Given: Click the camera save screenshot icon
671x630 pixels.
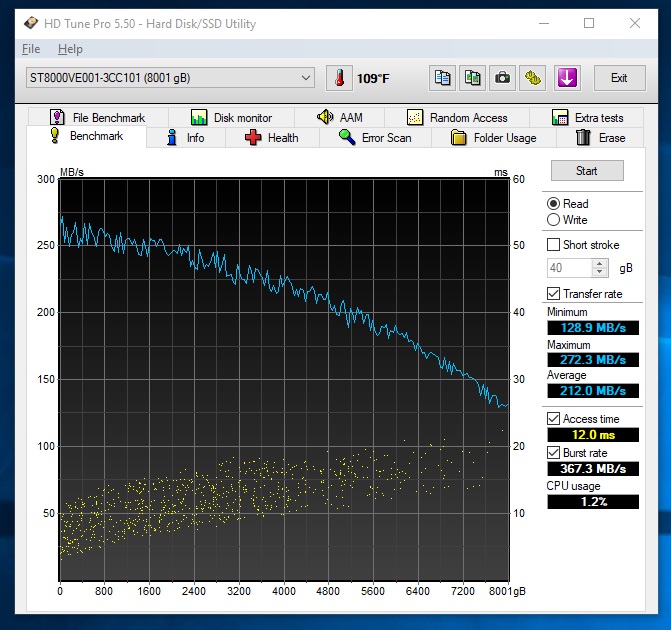Looking at the screenshot, I should click(x=503, y=78).
